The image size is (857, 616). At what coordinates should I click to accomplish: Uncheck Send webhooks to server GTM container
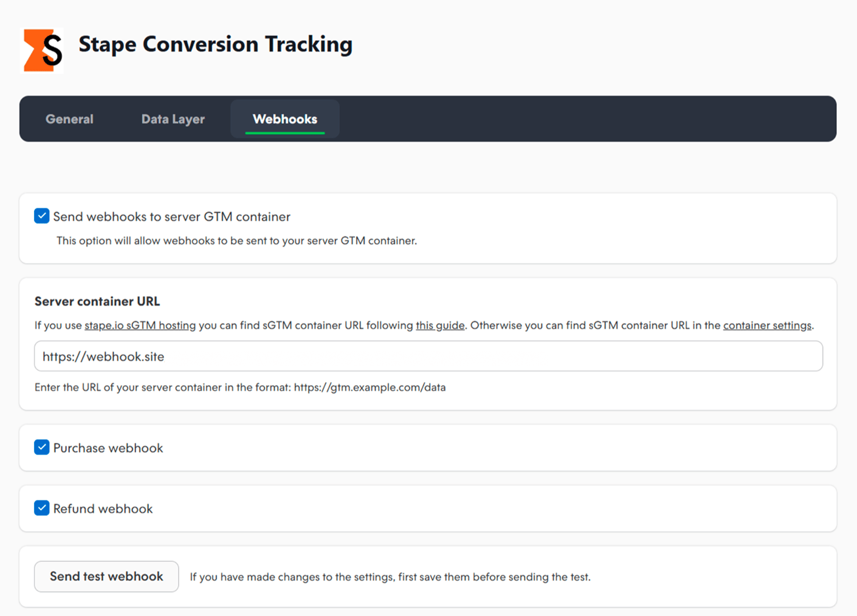click(x=42, y=216)
